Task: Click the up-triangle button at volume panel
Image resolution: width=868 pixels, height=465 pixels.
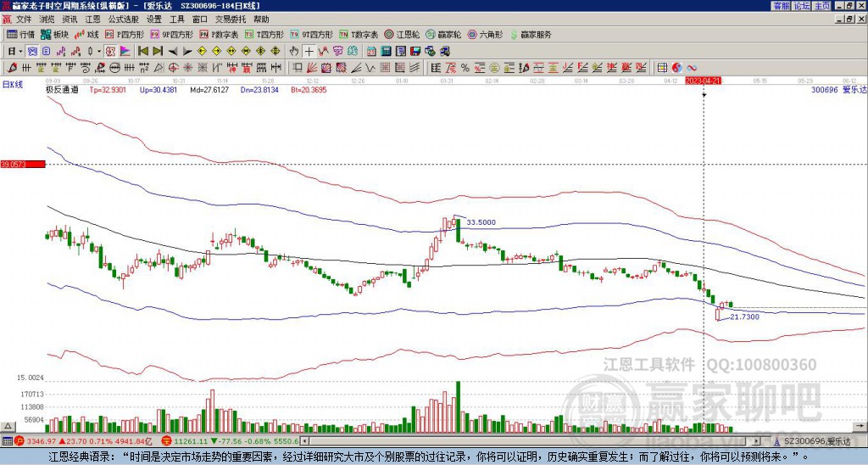Action: [x=7, y=427]
